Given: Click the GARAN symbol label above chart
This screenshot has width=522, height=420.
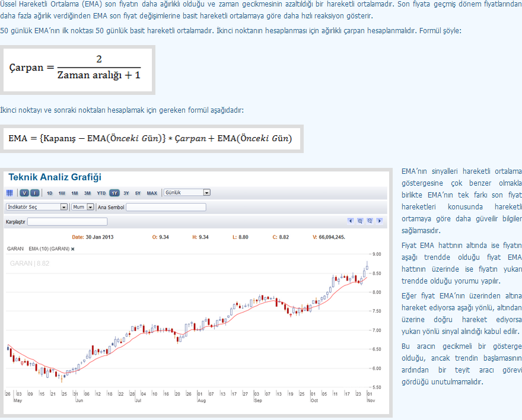Looking at the screenshot, I should click(15, 249).
